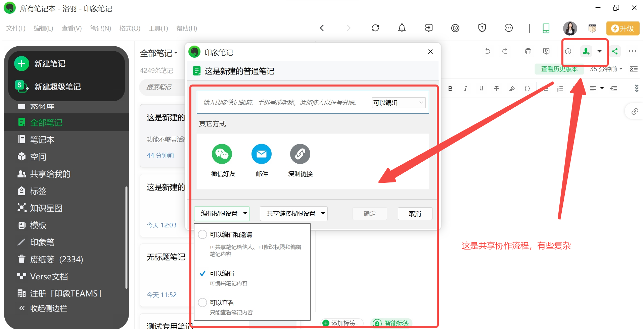This screenshot has height=329, width=644.
Task: Click the target circle icon in toolbar
Action: point(455,28)
